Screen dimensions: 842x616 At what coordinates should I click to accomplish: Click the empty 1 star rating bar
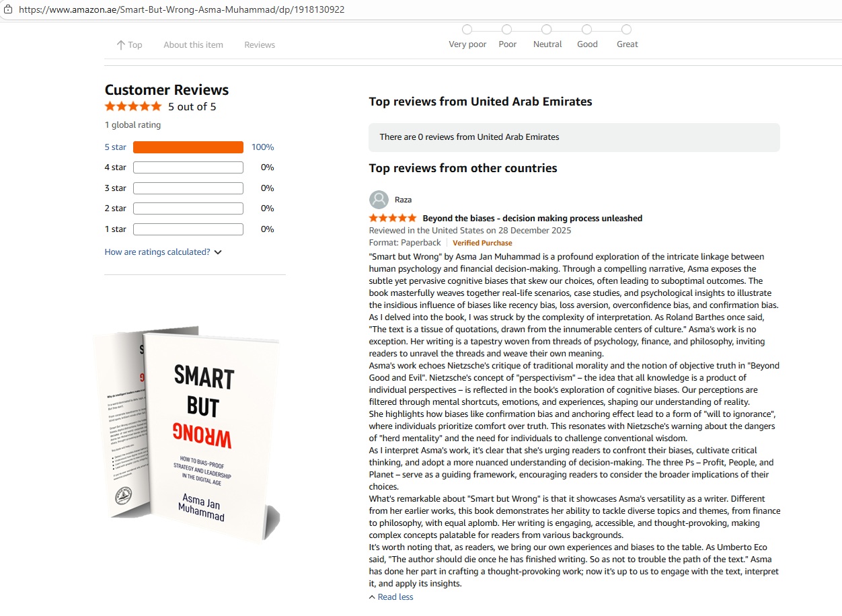188,229
